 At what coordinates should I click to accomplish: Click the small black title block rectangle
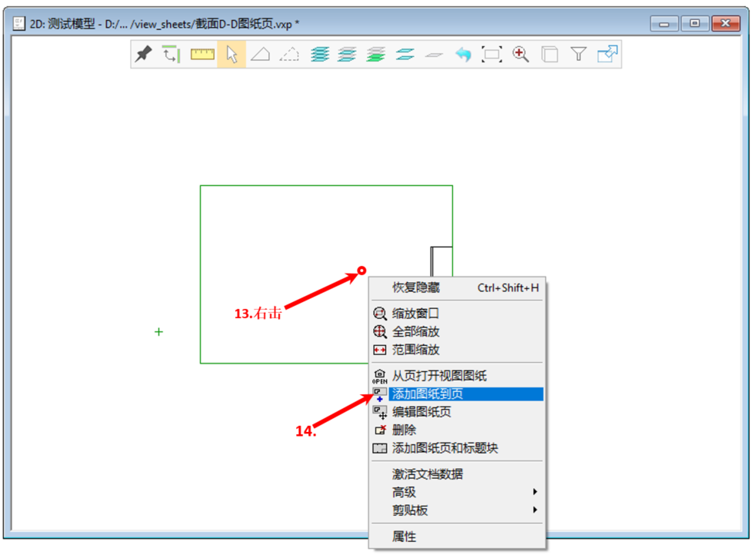pos(441,261)
